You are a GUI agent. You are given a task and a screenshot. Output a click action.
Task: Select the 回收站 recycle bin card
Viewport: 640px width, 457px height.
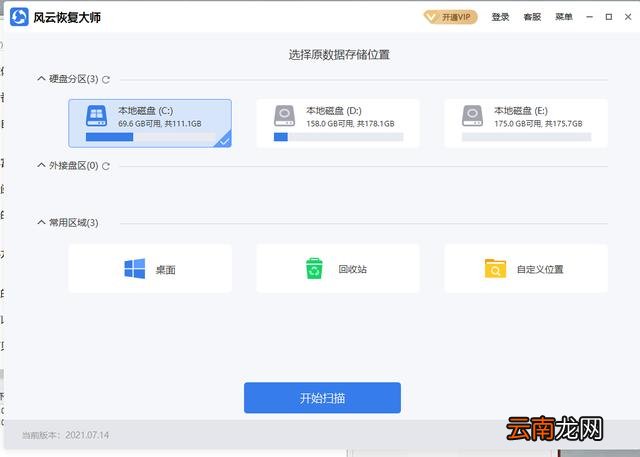[x=338, y=268]
